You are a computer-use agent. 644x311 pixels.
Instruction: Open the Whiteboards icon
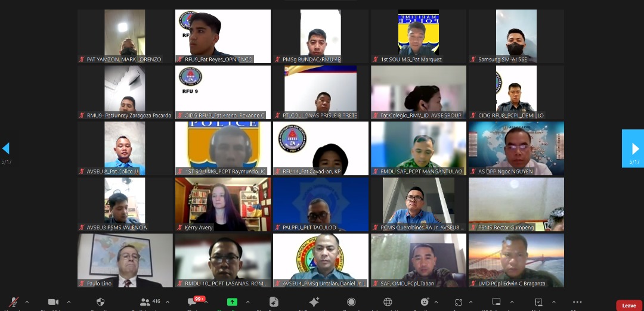(x=497, y=302)
